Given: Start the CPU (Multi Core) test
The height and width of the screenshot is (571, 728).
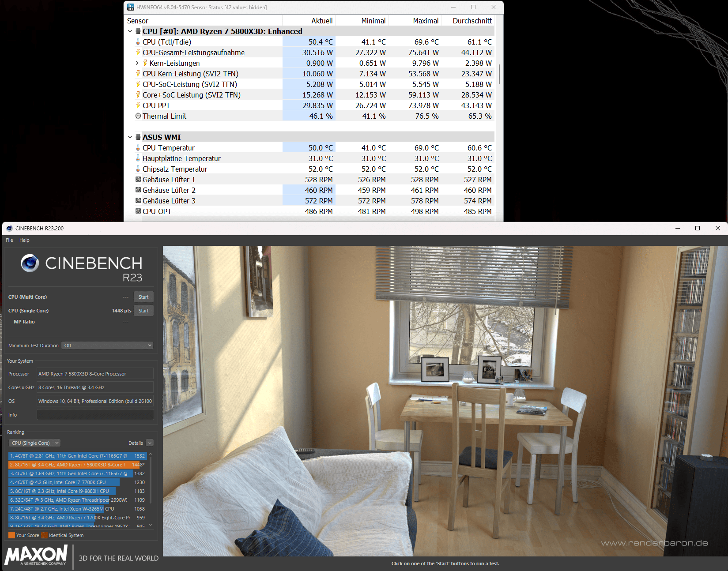Looking at the screenshot, I should click(143, 297).
